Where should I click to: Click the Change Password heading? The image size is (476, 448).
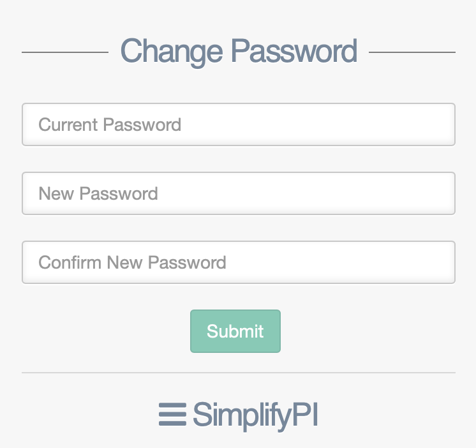click(x=239, y=52)
